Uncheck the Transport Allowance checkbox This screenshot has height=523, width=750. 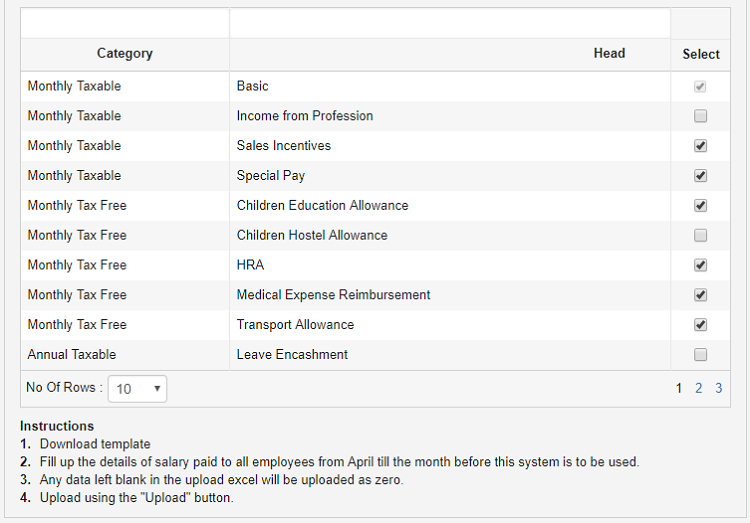(700, 325)
